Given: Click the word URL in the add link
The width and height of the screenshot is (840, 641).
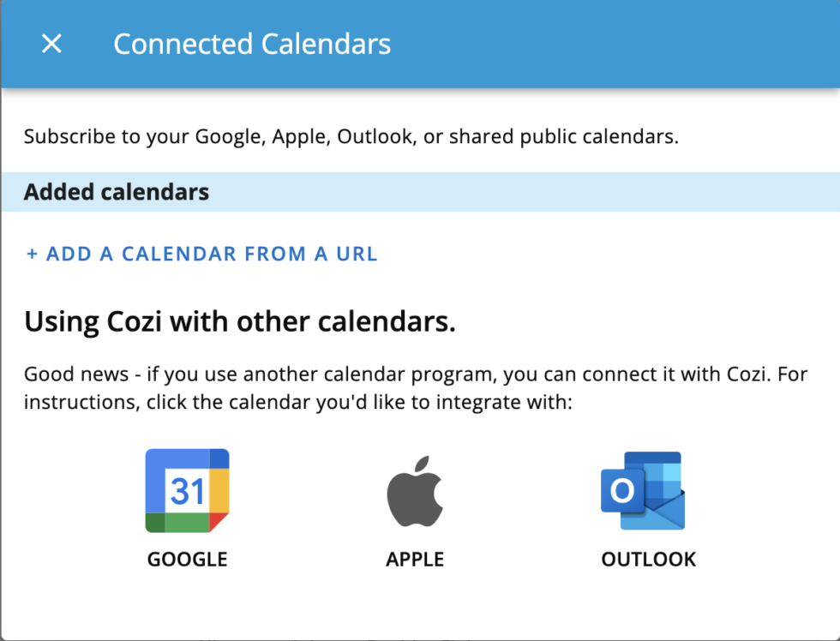Looking at the screenshot, I should [353, 254].
